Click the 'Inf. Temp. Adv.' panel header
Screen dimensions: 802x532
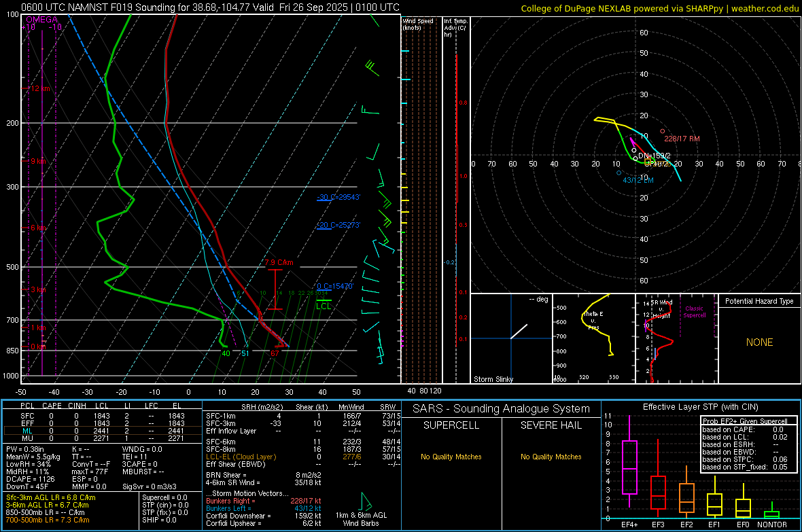tap(455, 28)
